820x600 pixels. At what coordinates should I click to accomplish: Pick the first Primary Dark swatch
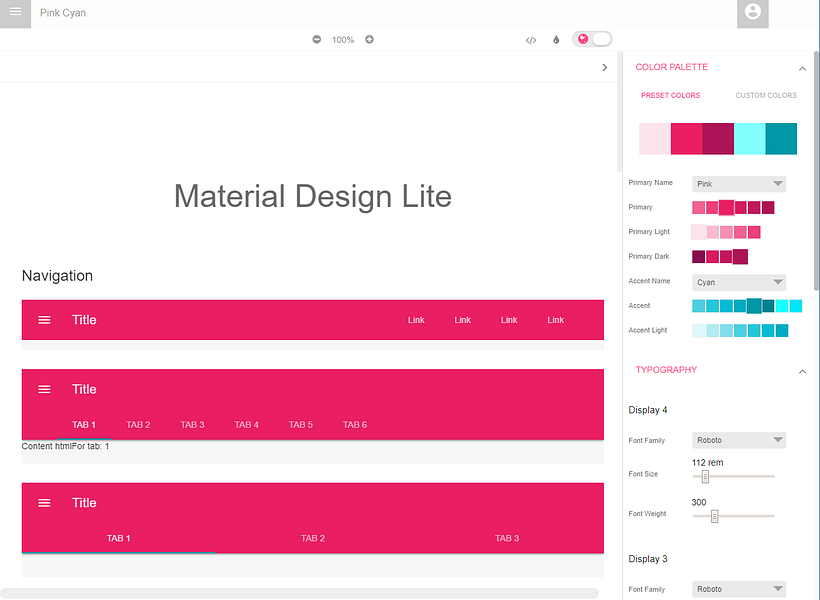(x=698, y=257)
